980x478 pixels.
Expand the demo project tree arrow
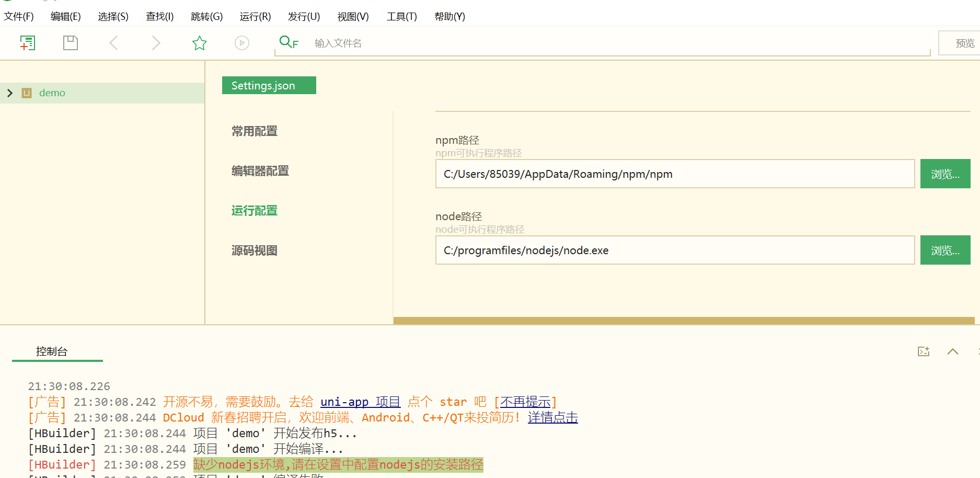coord(9,93)
